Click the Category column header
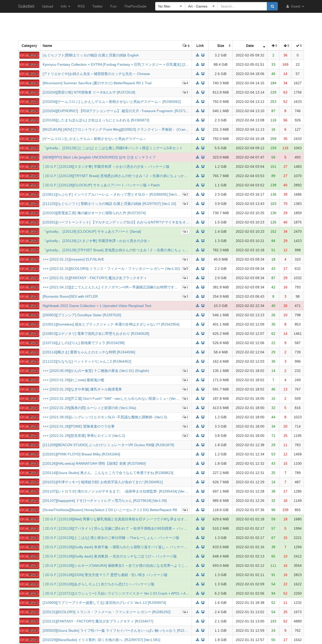The width and height of the screenshot is (322, 644). coord(29,46)
